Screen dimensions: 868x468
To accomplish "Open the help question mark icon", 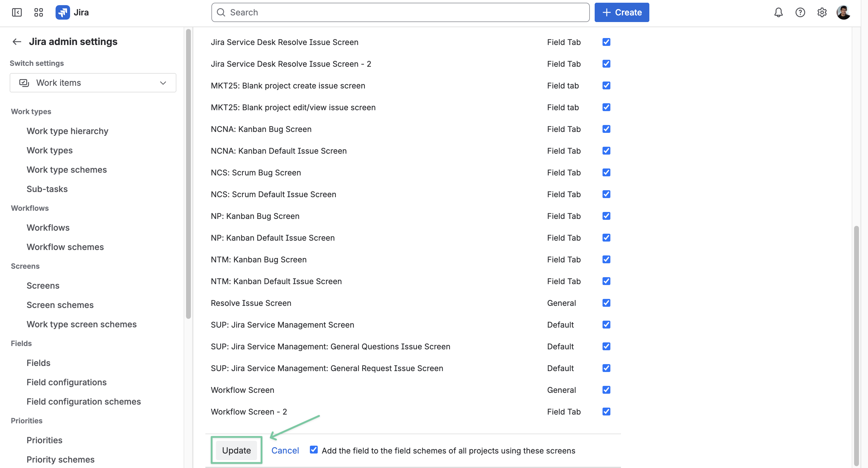I will (x=800, y=12).
